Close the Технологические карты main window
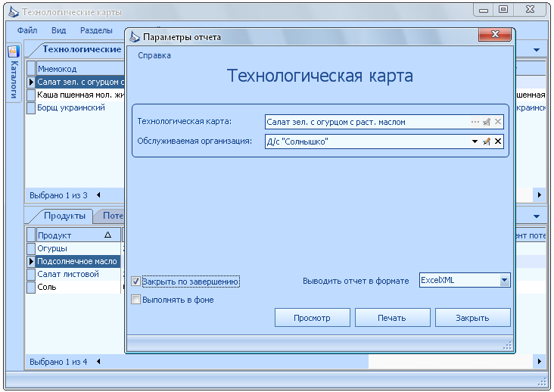554x392 pixels. point(530,10)
